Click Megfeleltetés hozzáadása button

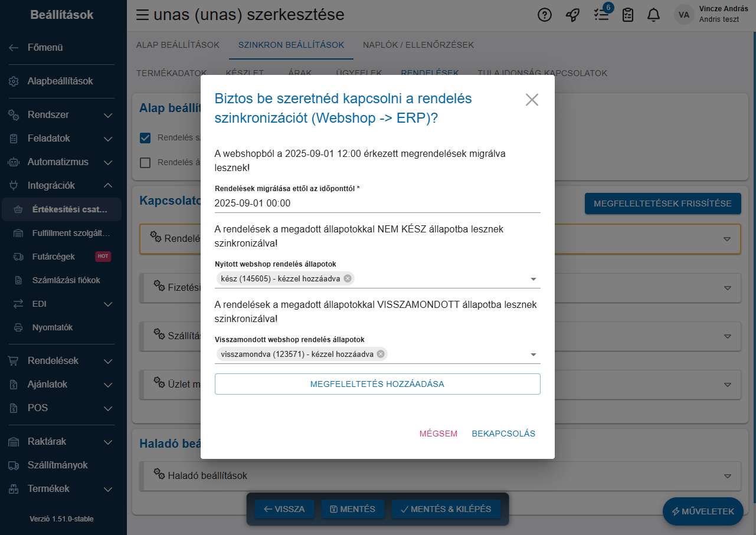(x=377, y=384)
